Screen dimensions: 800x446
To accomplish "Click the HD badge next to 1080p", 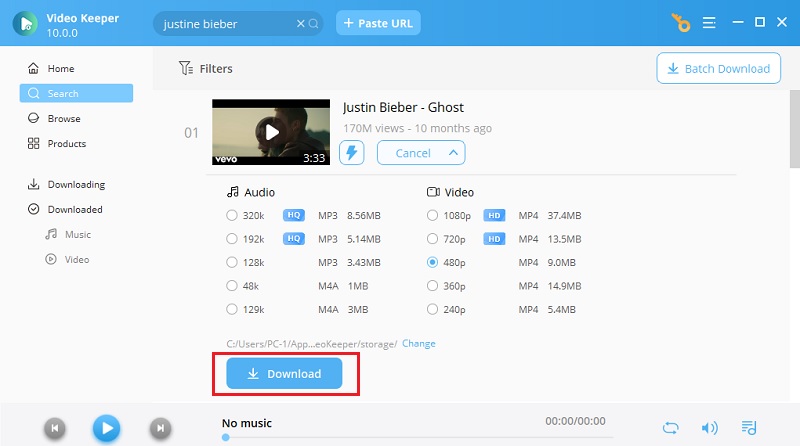I will [494, 215].
